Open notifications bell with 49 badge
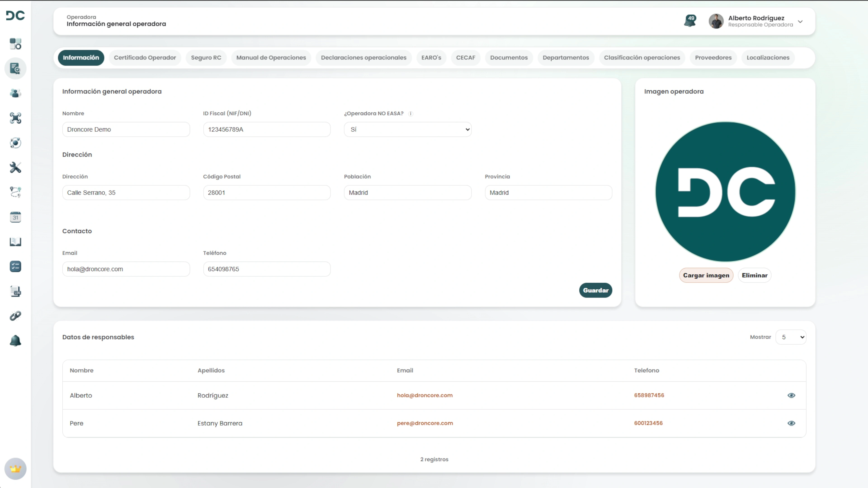The width and height of the screenshot is (868, 488). 690,21
